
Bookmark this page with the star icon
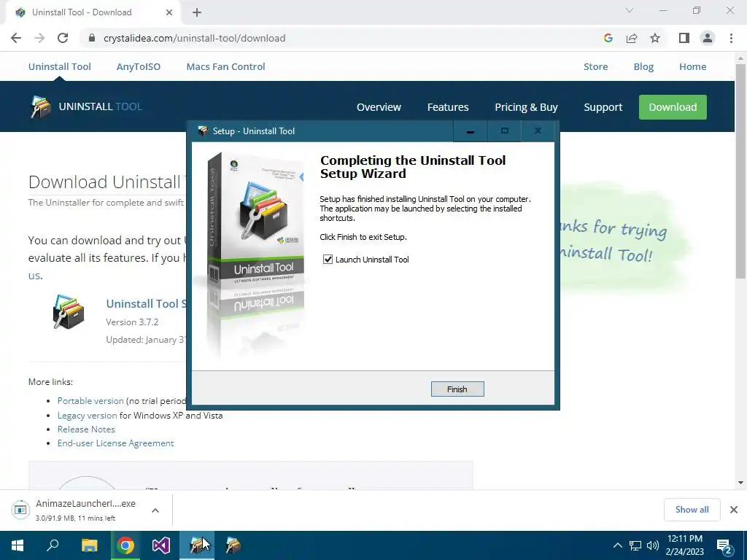[x=655, y=38]
